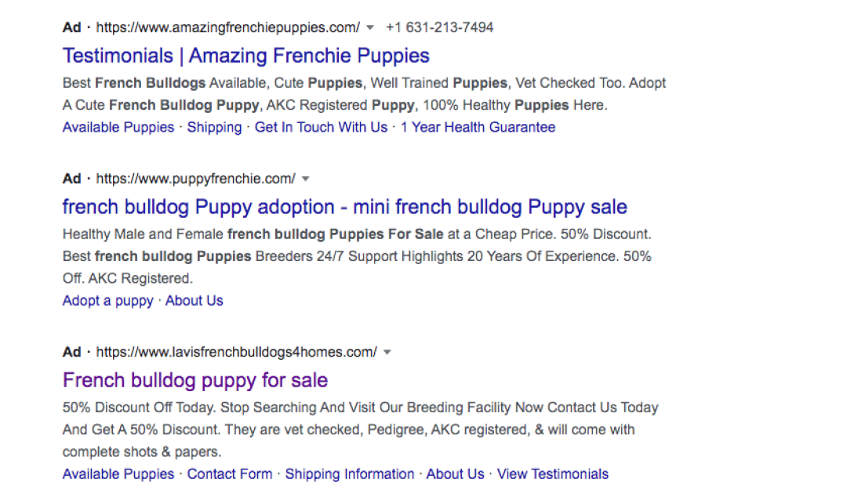Open dropdown arrow after lavisfrenchbulldogs4homes.com URL
Image resolution: width=847 pixels, height=504 pixels.
(x=387, y=353)
